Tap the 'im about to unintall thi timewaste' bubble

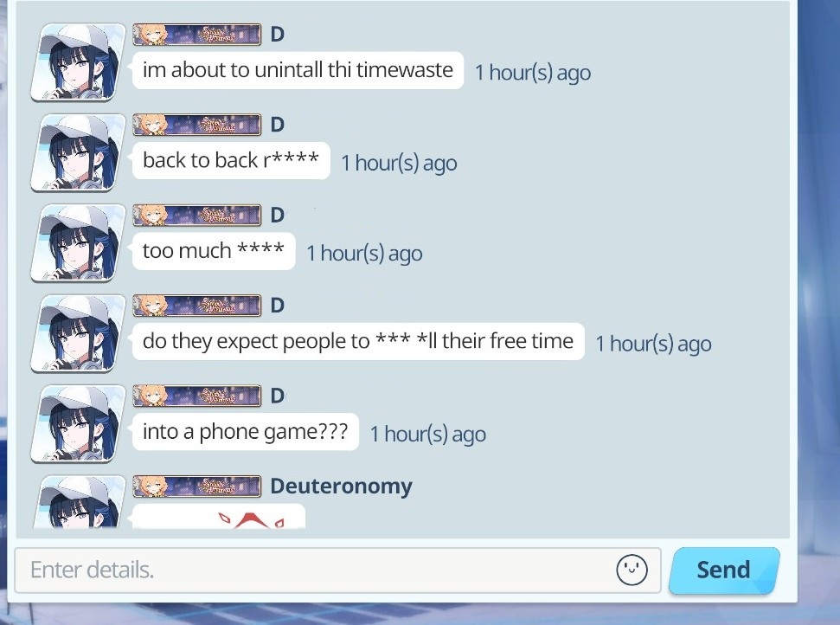[298, 70]
